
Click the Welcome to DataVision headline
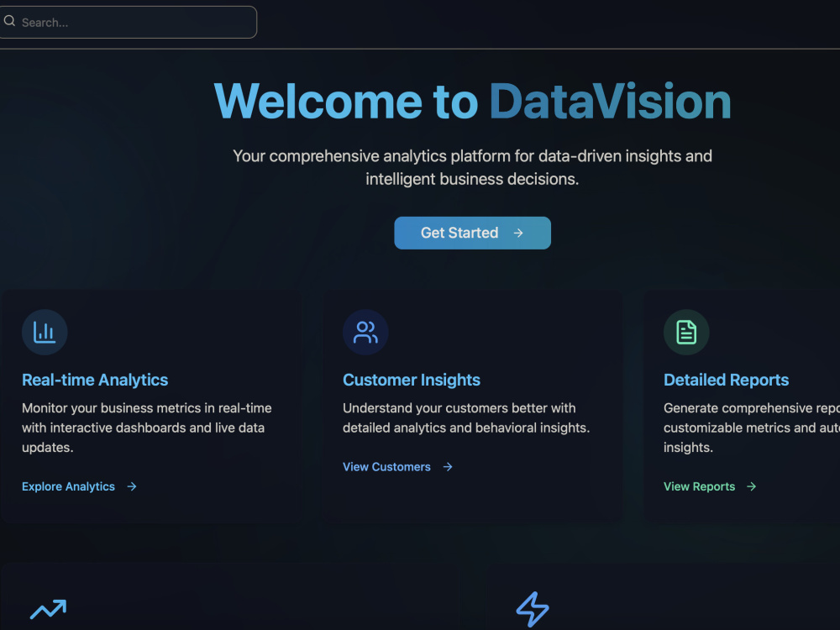tap(472, 101)
